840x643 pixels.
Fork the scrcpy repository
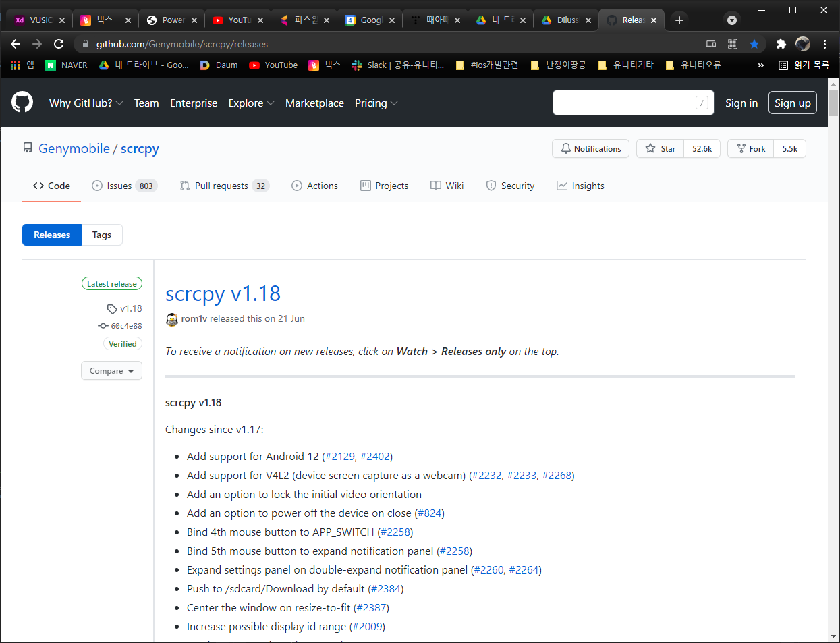tap(750, 148)
